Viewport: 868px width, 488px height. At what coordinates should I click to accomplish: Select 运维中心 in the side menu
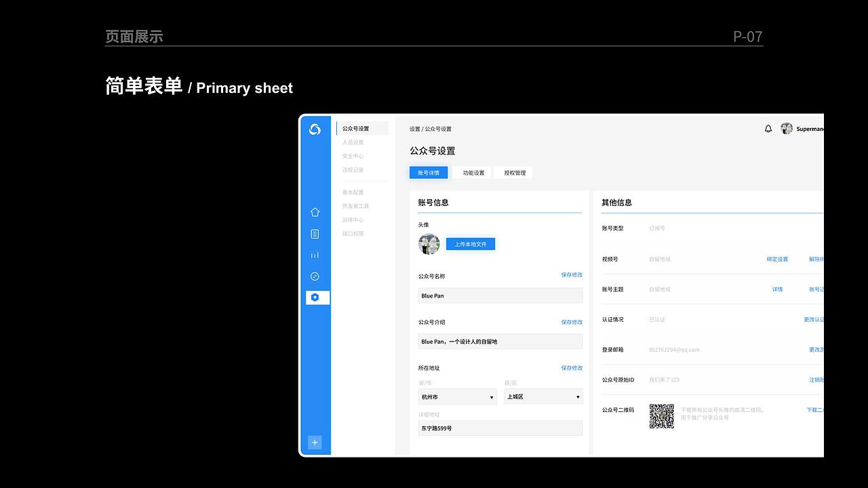coord(353,220)
